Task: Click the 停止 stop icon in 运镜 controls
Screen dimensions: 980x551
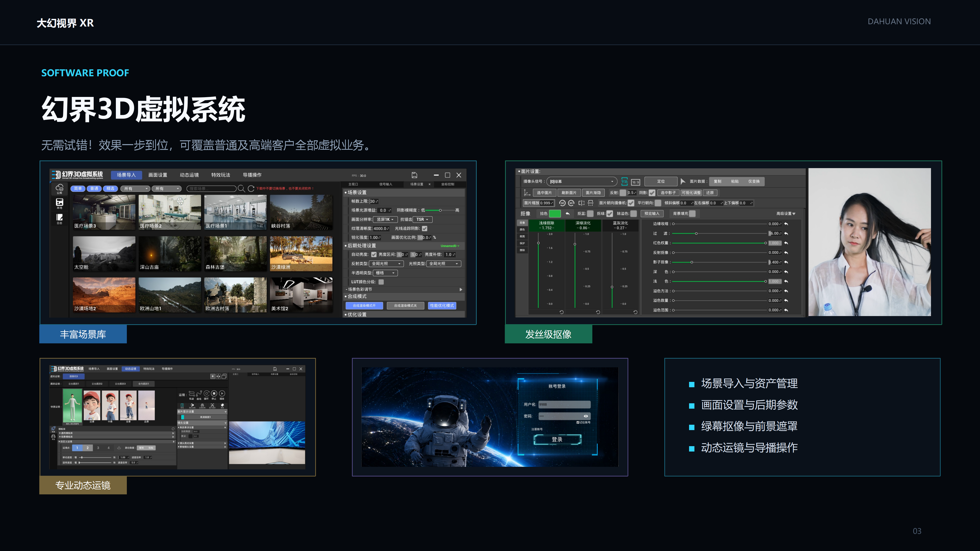Action: (214, 394)
